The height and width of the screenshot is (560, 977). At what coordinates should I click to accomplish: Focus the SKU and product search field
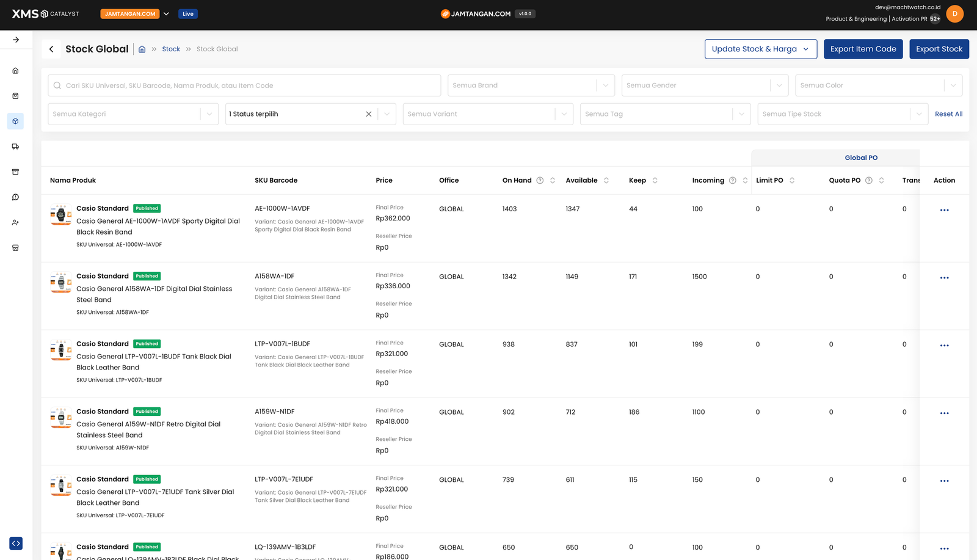pos(244,85)
